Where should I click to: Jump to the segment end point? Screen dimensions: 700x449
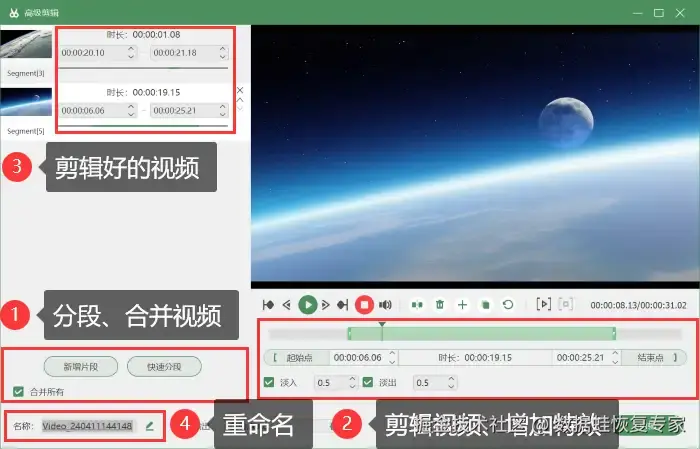[342, 305]
